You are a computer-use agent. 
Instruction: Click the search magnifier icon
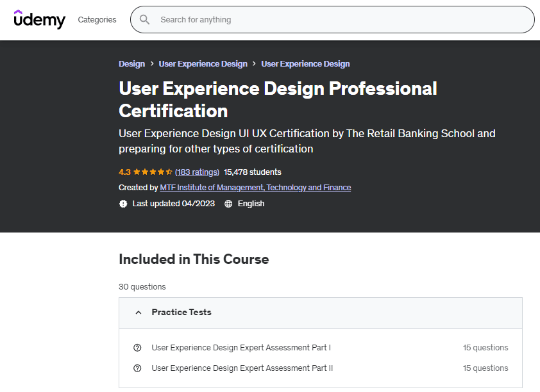pos(145,20)
